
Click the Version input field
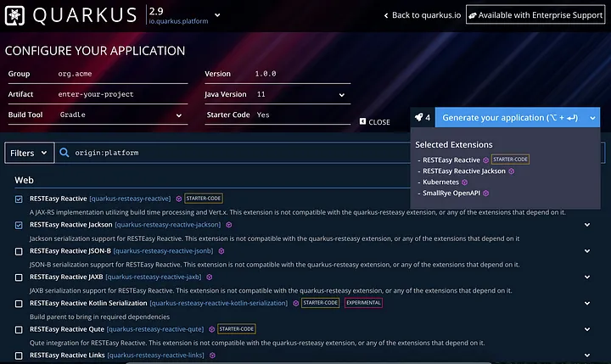click(x=302, y=74)
